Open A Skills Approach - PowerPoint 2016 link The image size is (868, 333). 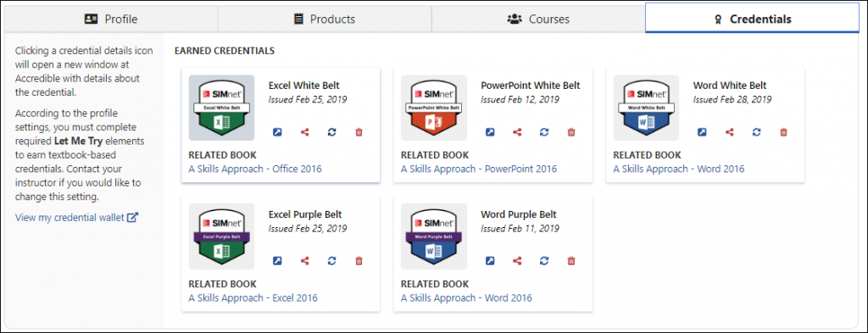coord(479,169)
